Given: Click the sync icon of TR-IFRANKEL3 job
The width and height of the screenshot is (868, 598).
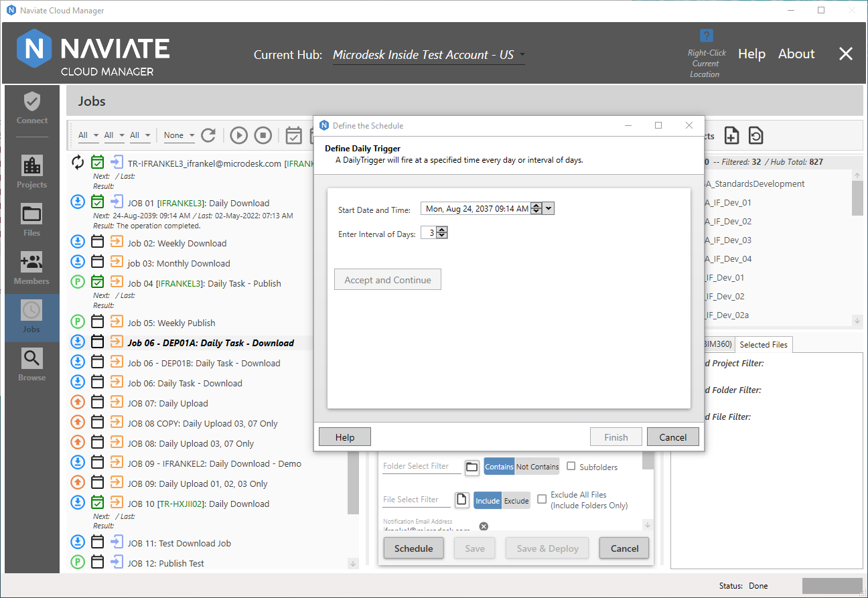Looking at the screenshot, I should pos(78,163).
